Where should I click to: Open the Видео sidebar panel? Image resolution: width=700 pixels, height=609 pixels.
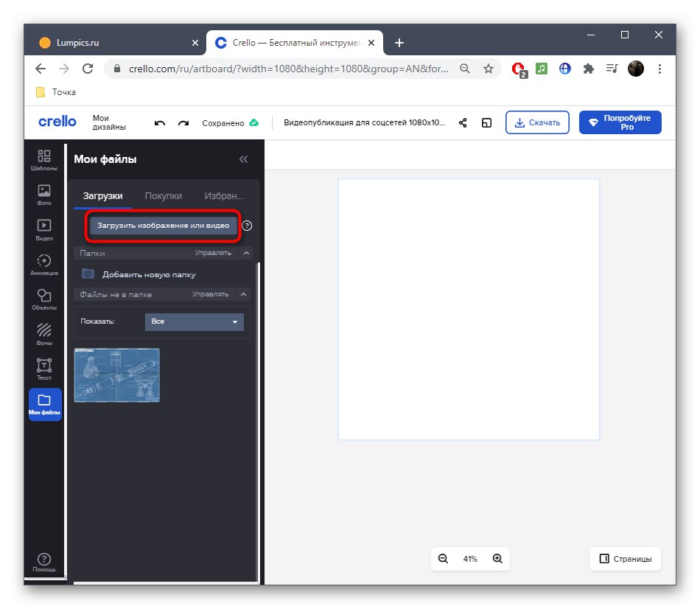[x=43, y=229]
